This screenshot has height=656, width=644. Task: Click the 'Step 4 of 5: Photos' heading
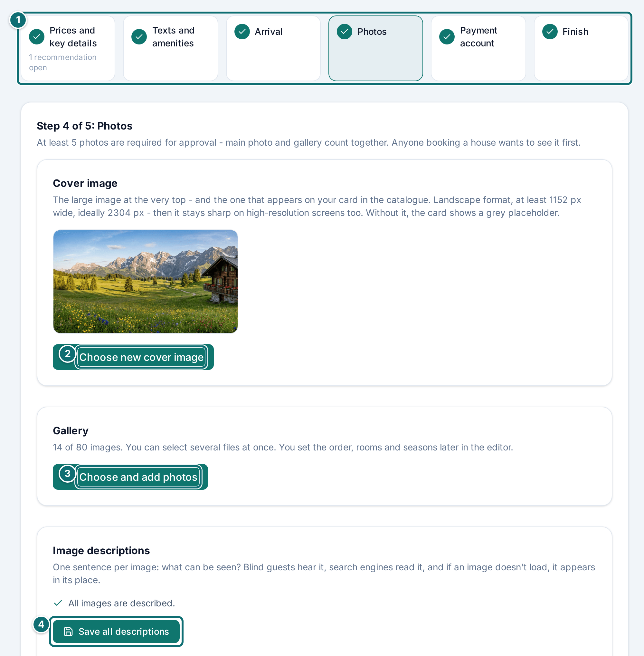[85, 126]
